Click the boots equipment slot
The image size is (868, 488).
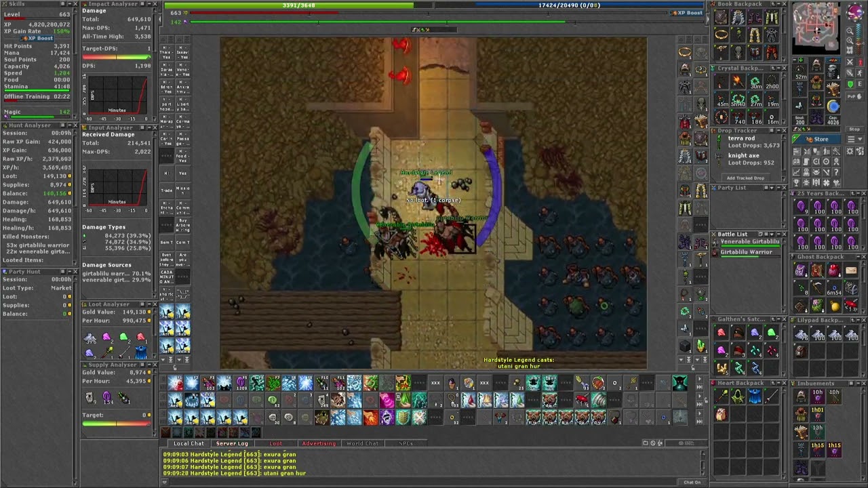(x=816, y=117)
